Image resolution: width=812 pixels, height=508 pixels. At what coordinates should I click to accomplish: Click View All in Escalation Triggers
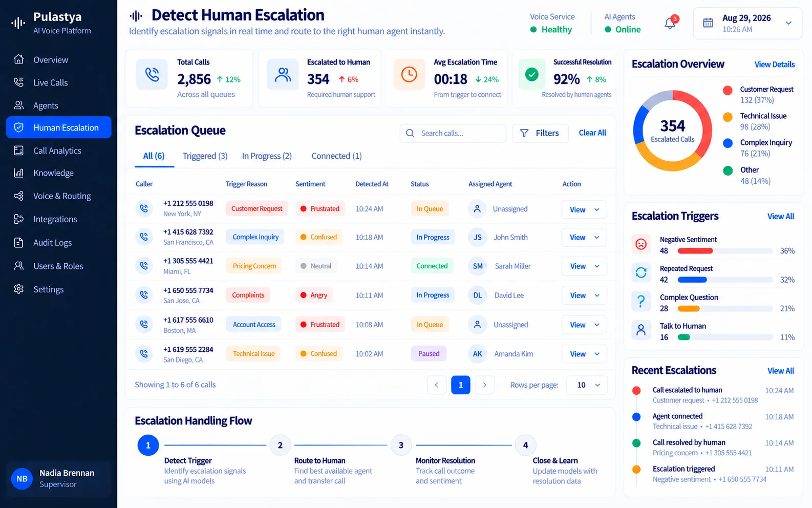pyautogui.click(x=781, y=217)
